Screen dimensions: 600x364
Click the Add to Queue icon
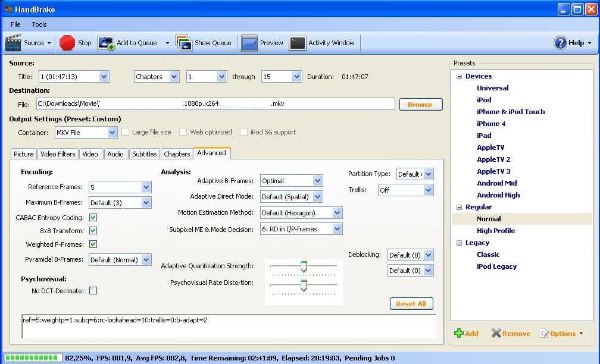[x=105, y=43]
